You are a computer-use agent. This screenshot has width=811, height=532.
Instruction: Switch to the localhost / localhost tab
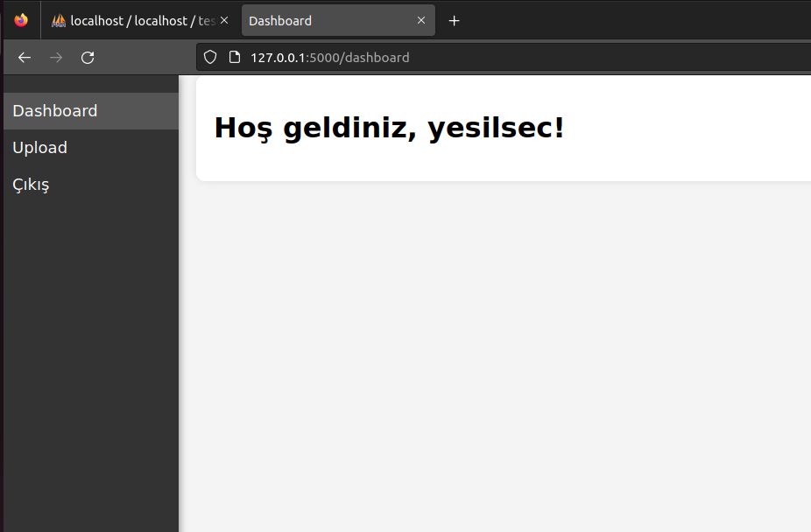click(139, 21)
